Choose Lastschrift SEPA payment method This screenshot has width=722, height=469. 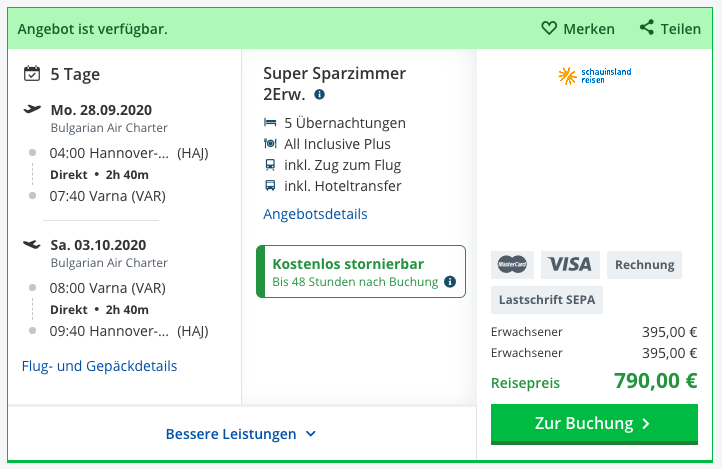pos(547,300)
